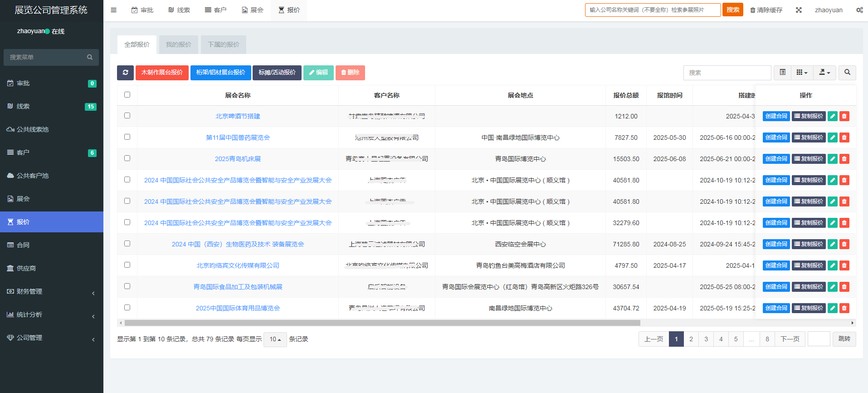Screen dimensions: 868x393
Task: Open the columns visibility dropdown
Action: point(802,73)
